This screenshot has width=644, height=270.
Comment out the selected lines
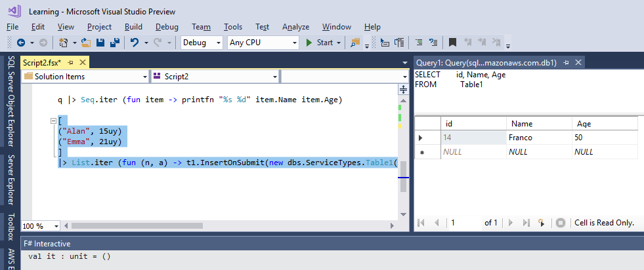pos(419,43)
